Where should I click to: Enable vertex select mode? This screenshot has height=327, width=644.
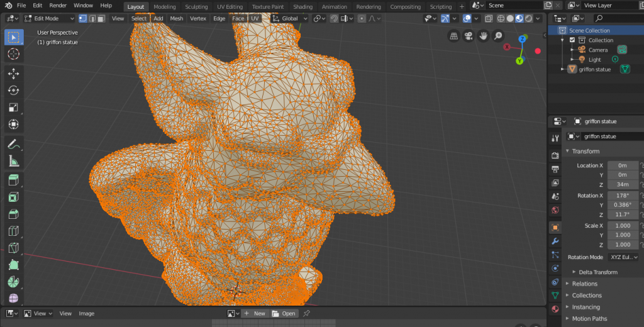(83, 18)
